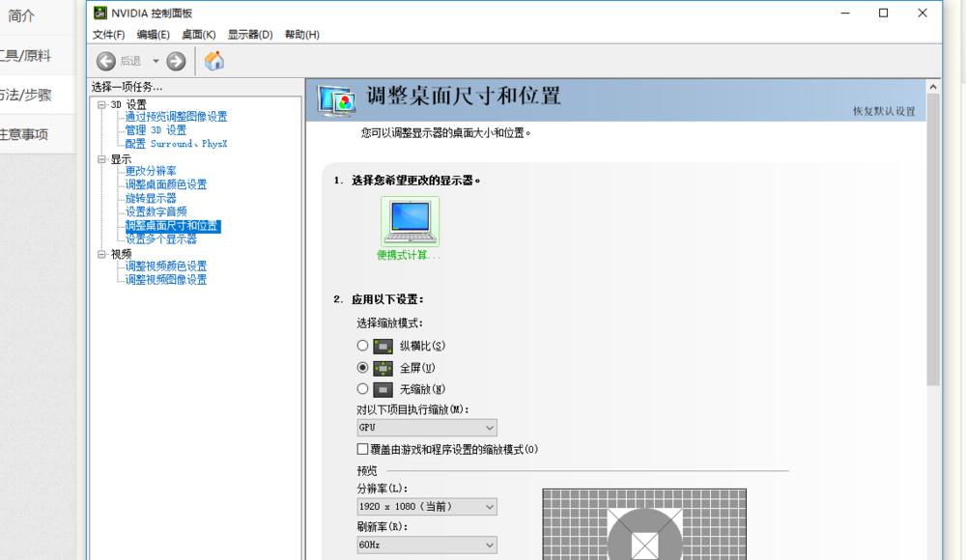
Task: Click the vertical scrollbar thumb
Action: pos(933,240)
